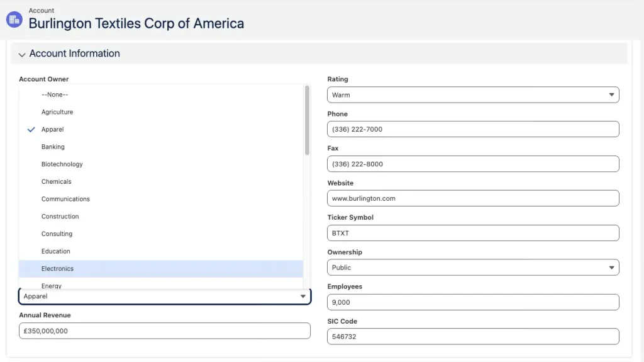Select the highlighted Electronics option
The height and width of the screenshot is (362, 644).
[161, 269]
